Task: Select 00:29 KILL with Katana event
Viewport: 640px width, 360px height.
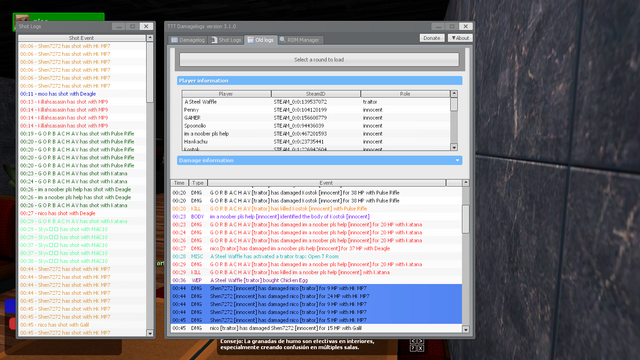Action: pyautogui.click(x=316, y=272)
